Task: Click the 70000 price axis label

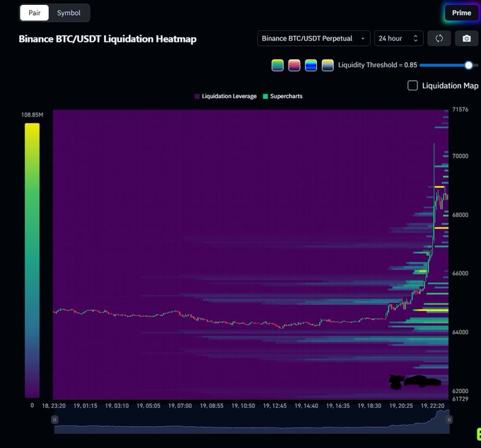Action: tap(460, 156)
